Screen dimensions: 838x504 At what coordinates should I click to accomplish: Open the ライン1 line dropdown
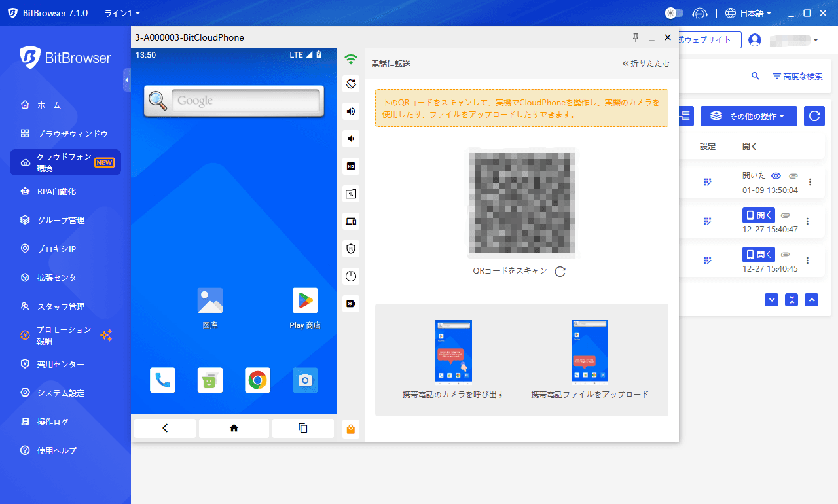point(122,13)
